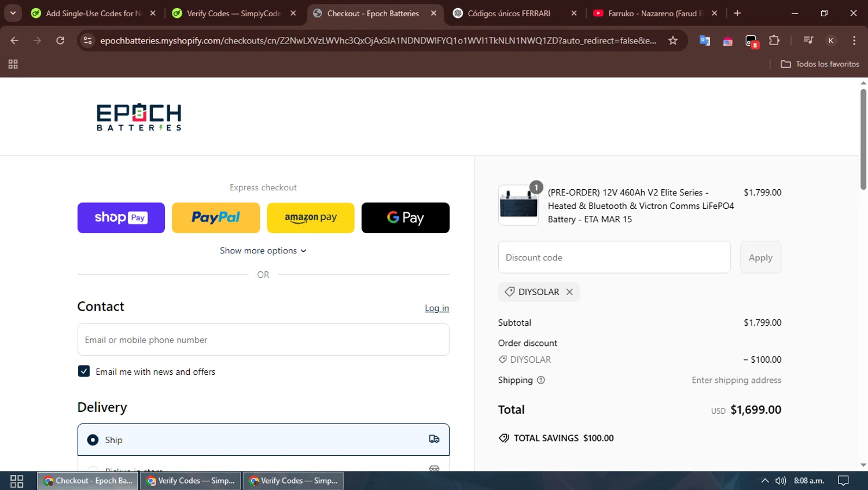
Task: Switch to Verify Codes — SimplyCode tab
Action: [x=234, y=13]
